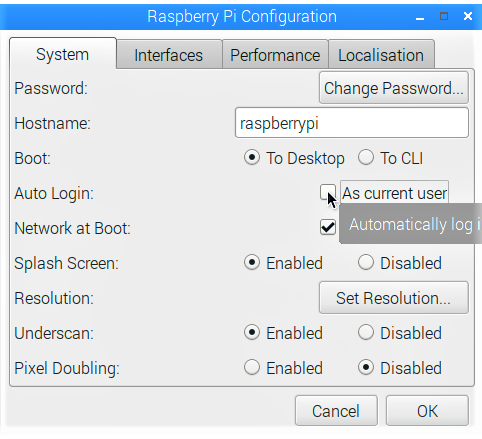Set Splash Screen to Disabled
This screenshot has height=439, width=482.
pyautogui.click(x=366, y=263)
